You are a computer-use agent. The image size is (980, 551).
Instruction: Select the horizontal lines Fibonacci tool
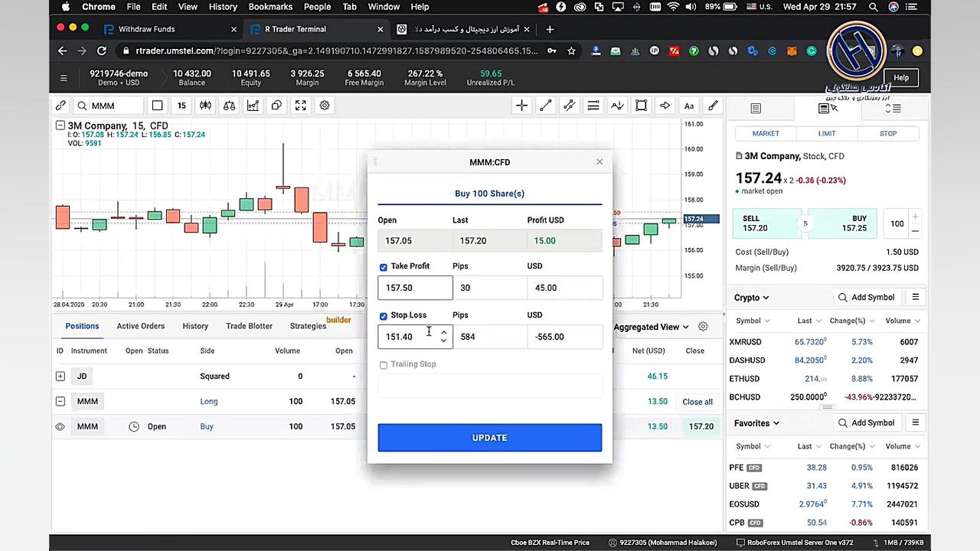coord(593,106)
